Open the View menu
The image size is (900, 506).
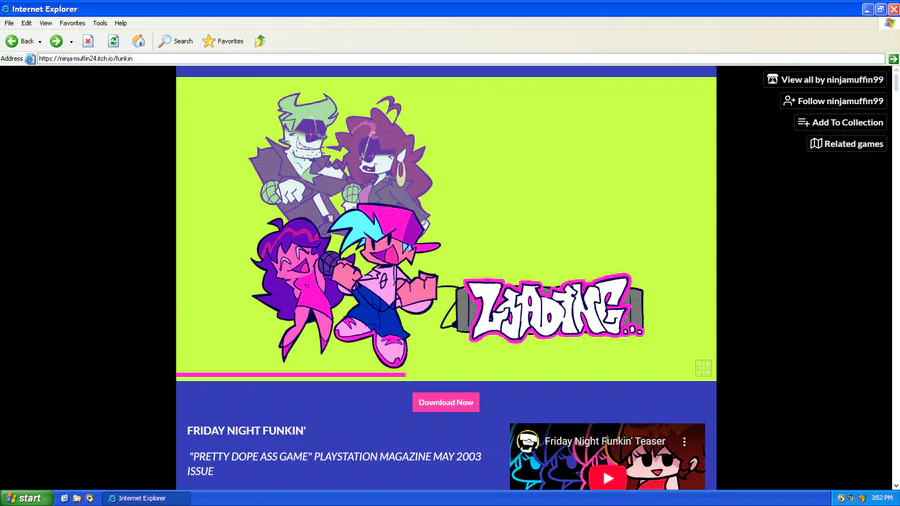click(x=45, y=23)
